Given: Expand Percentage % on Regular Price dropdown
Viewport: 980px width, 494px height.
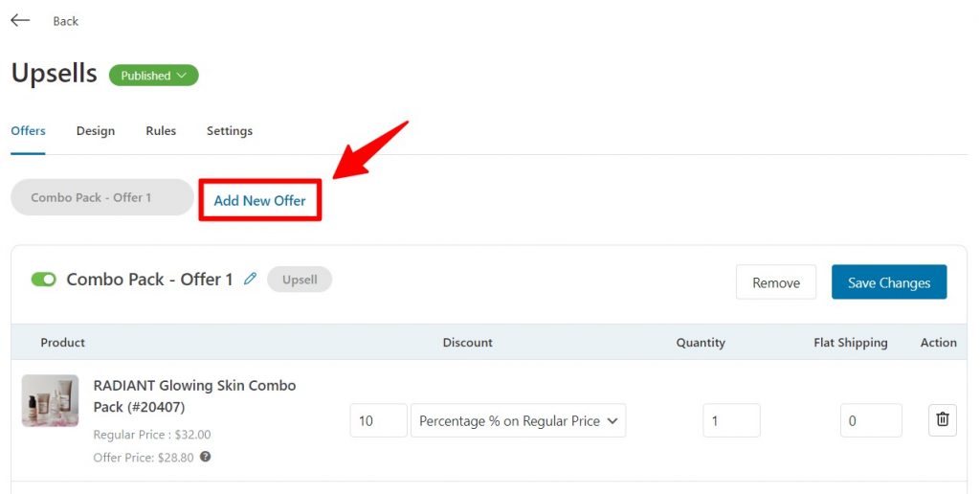Looking at the screenshot, I should point(518,421).
